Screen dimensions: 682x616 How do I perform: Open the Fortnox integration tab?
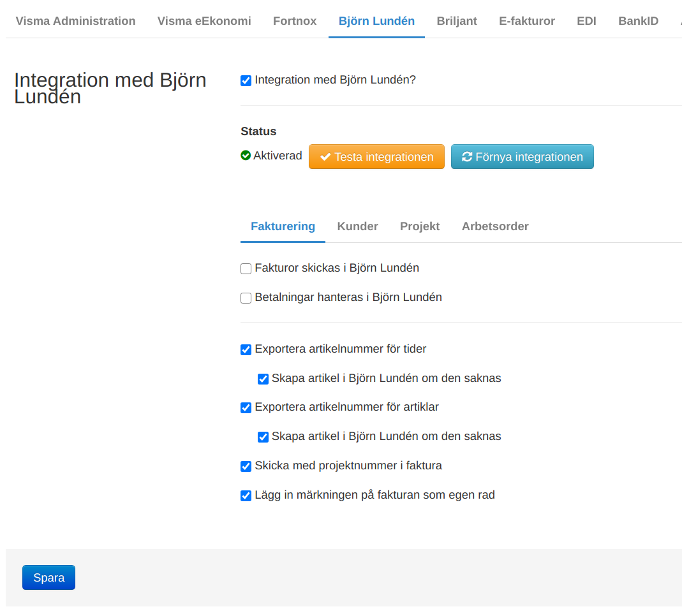(x=295, y=21)
